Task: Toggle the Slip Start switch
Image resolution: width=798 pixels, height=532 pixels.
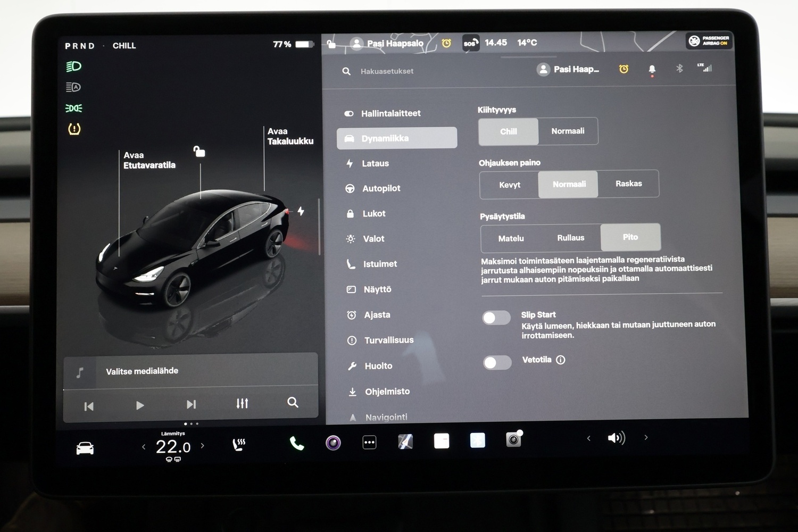Action: [x=496, y=318]
